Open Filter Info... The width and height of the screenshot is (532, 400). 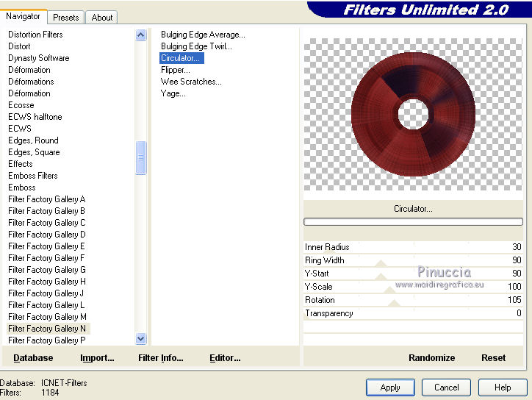pyautogui.click(x=160, y=358)
